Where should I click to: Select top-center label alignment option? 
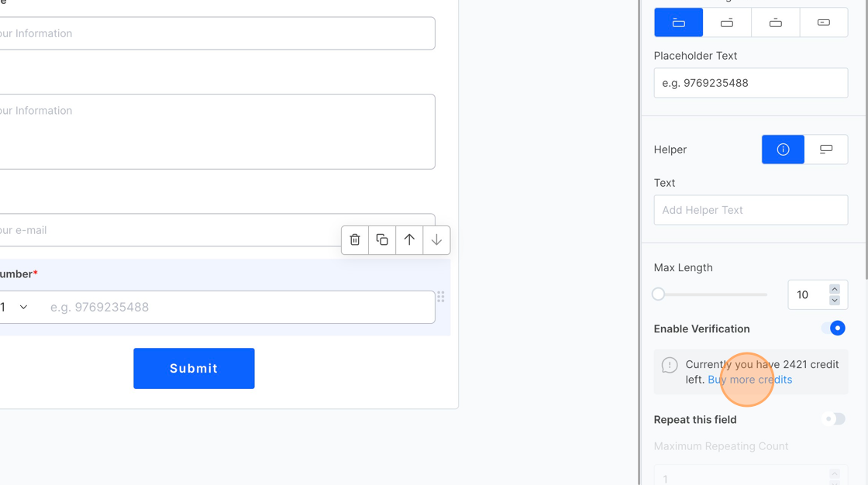[775, 22]
